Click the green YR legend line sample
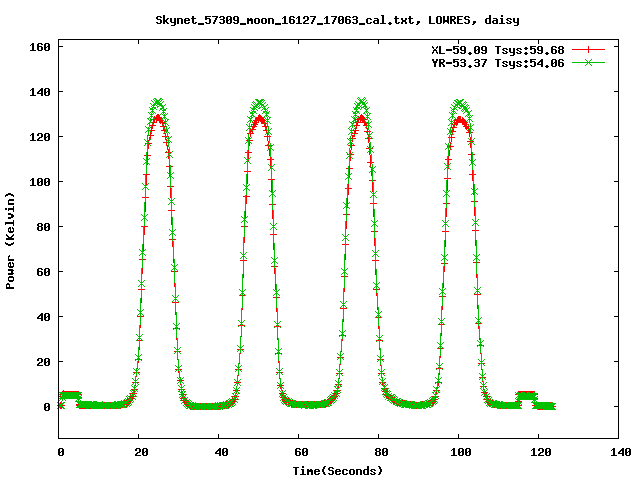The width and height of the screenshot is (640, 480). [x=588, y=62]
